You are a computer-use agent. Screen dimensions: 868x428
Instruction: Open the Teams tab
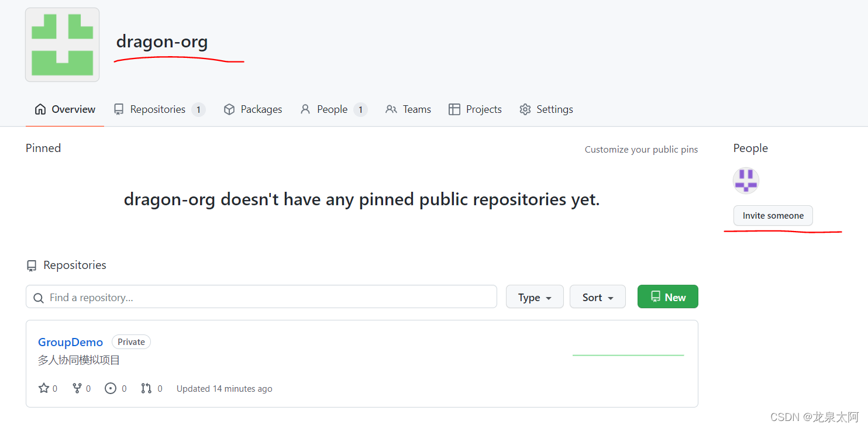408,109
